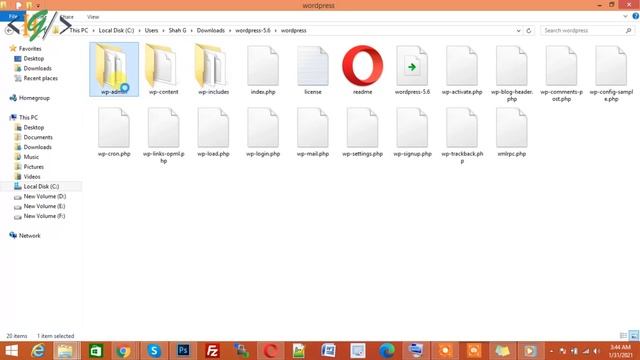Select the wp-activate.php file
Viewport: 640px width, 360px height.
pyautogui.click(x=462, y=69)
